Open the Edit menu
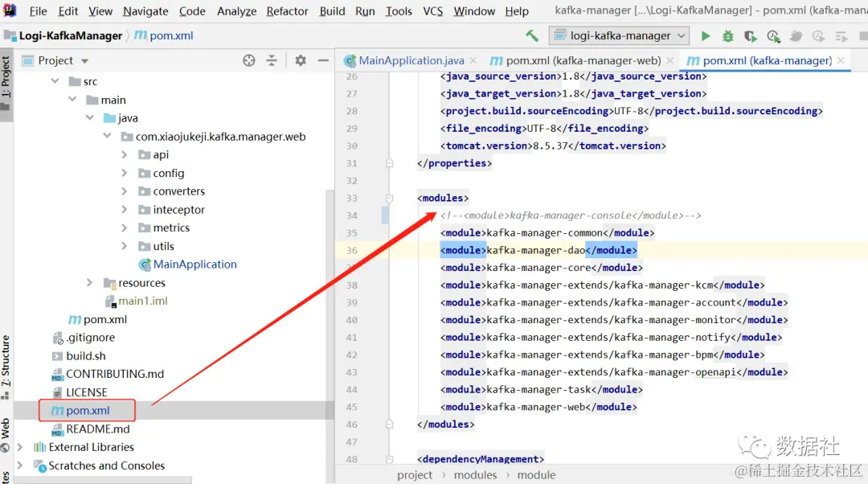868x484 pixels. (x=68, y=11)
